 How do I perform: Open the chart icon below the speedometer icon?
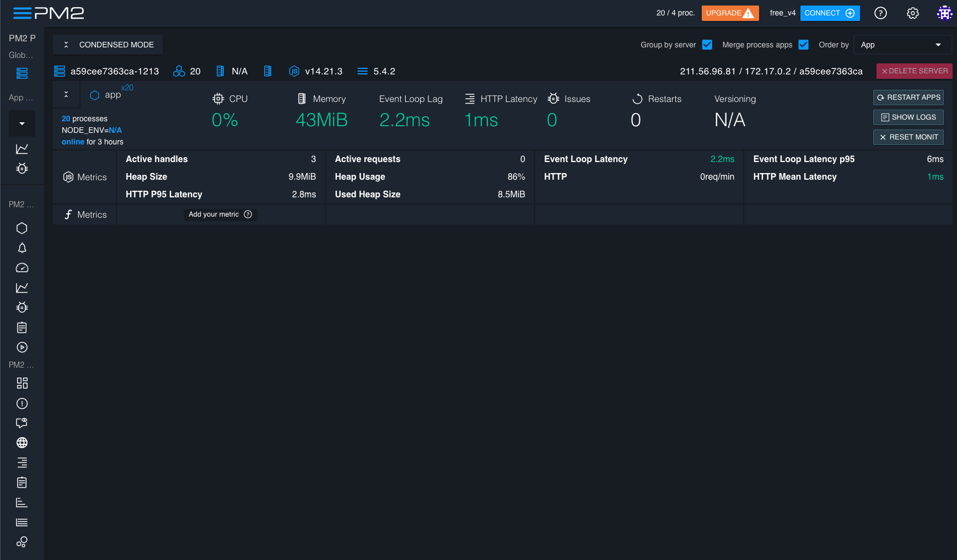(22, 288)
